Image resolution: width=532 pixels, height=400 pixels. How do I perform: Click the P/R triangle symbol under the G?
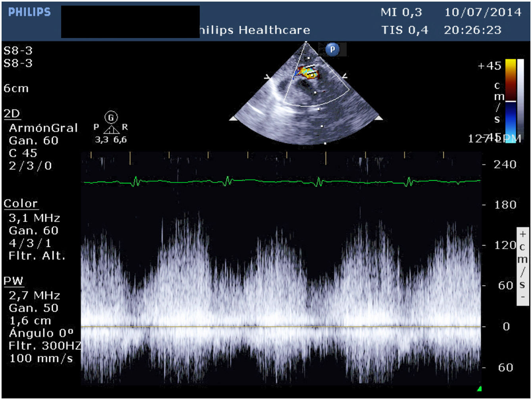click(x=111, y=129)
